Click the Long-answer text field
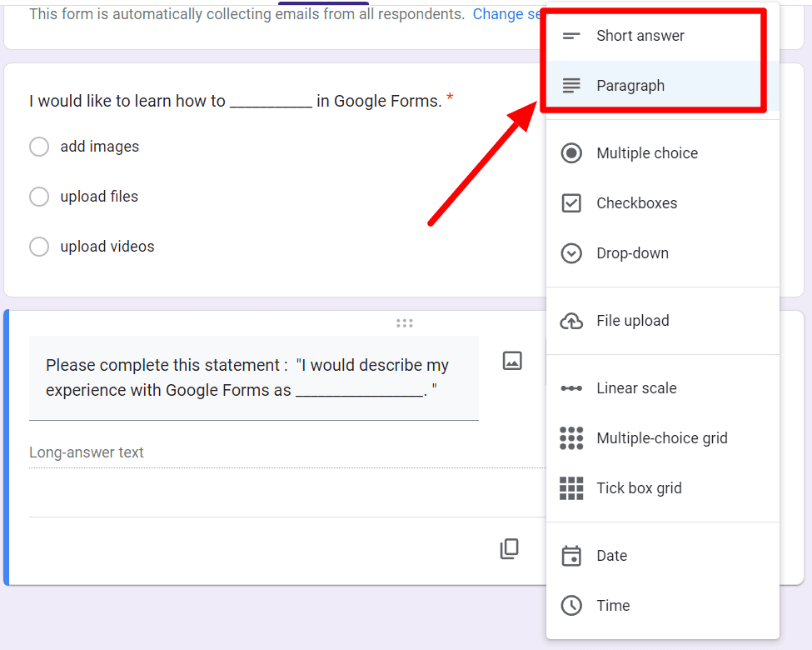This screenshot has width=812, height=650. pos(287,453)
